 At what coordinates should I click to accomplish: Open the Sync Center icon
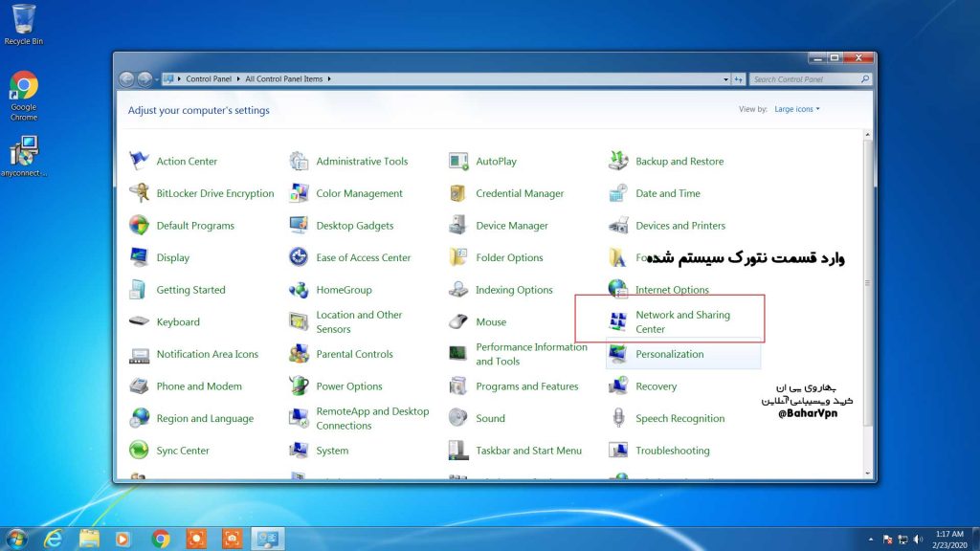coord(140,451)
